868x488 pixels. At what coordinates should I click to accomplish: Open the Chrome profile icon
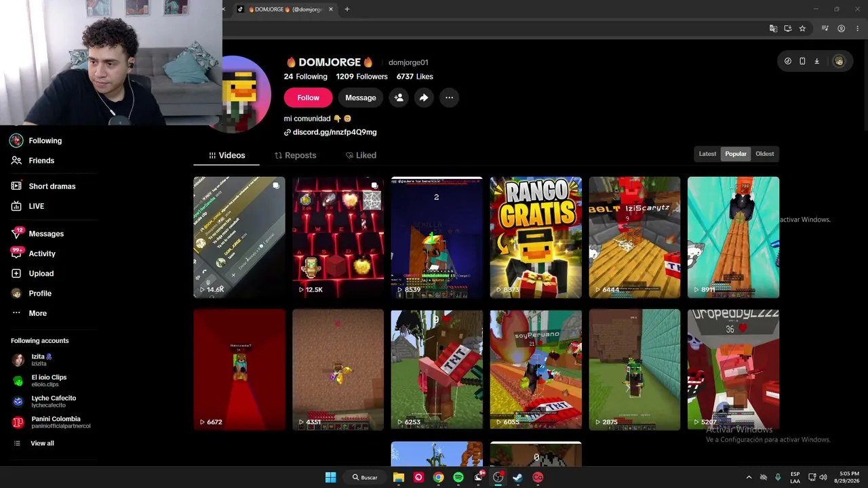(x=841, y=28)
